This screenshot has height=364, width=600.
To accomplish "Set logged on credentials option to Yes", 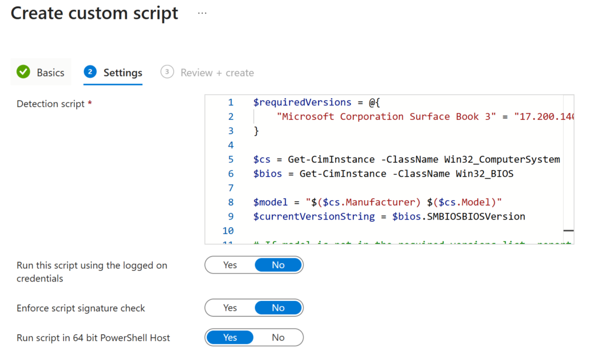I will (x=230, y=265).
